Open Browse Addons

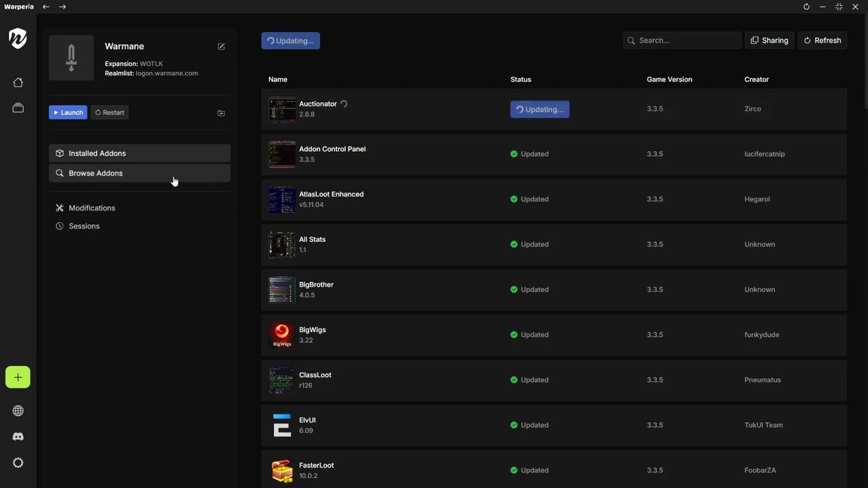(140, 173)
